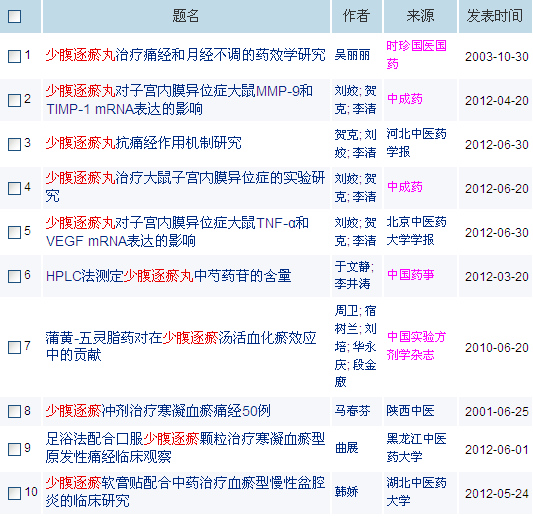
Task: Toggle checkbox of row 10
Action: click(x=14, y=493)
